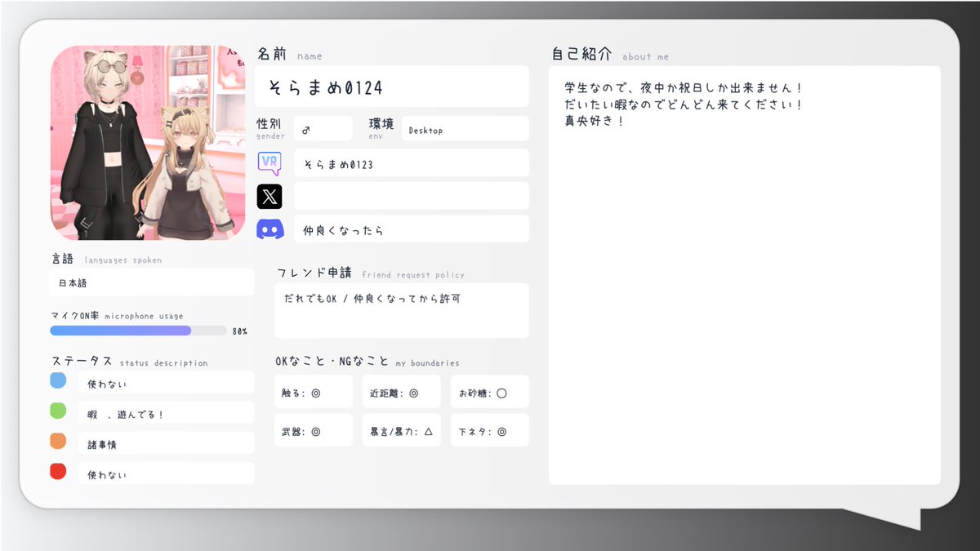Image resolution: width=980 pixels, height=551 pixels.
Task: Click the red status description 使わない
Action: 167,473
